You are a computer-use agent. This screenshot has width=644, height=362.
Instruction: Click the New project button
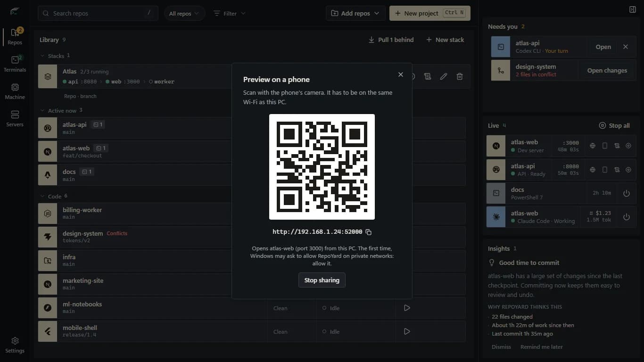430,13
